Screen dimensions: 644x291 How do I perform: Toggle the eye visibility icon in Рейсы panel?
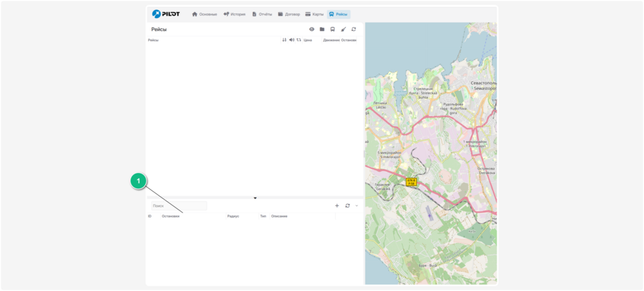coord(312,29)
